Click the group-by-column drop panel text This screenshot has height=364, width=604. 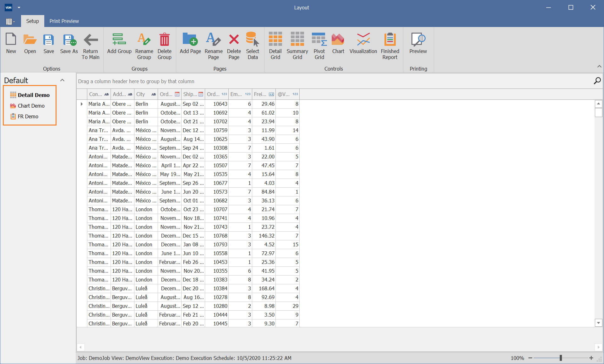(136, 81)
